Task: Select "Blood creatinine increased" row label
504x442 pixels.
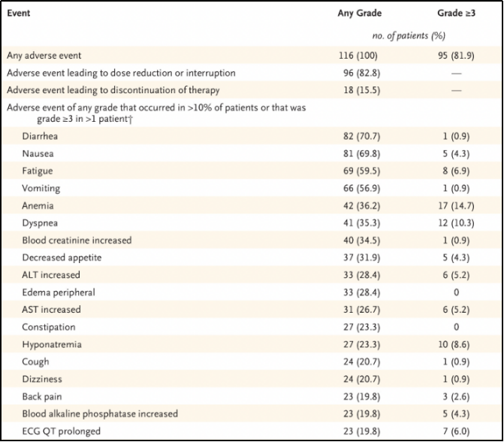Action: tap(77, 241)
